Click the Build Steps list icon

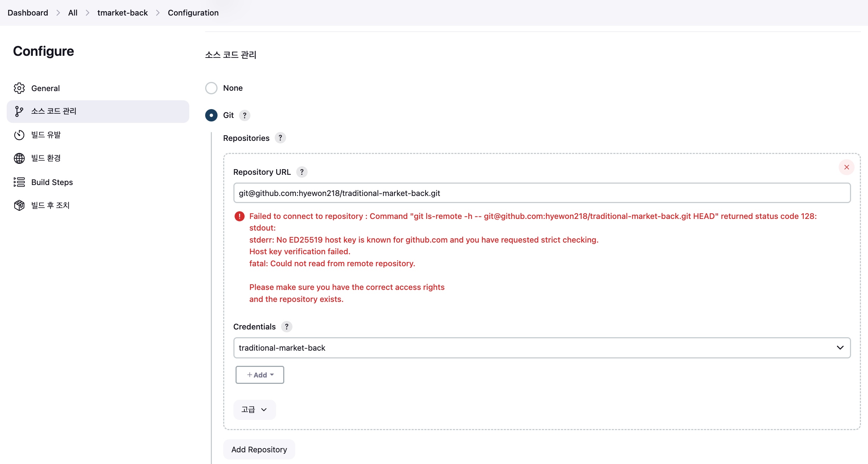click(x=19, y=182)
